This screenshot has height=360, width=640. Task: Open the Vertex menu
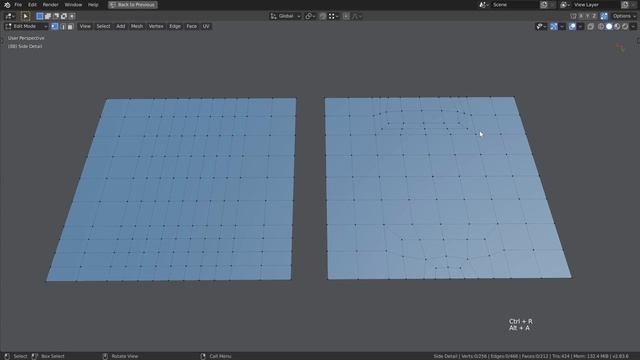[x=156, y=26]
